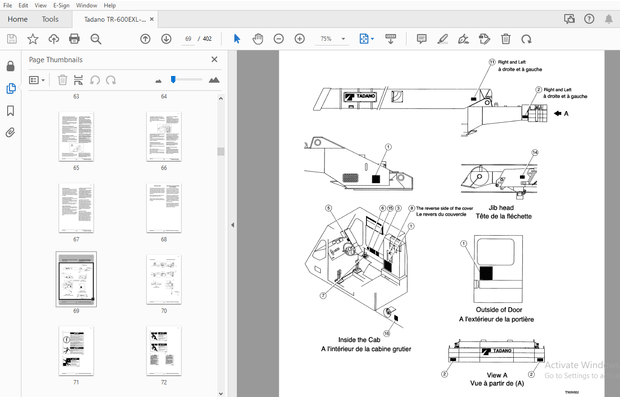This screenshot has height=397, width=620.
Task: Select page 71 thumbnail
Action: tap(76, 351)
